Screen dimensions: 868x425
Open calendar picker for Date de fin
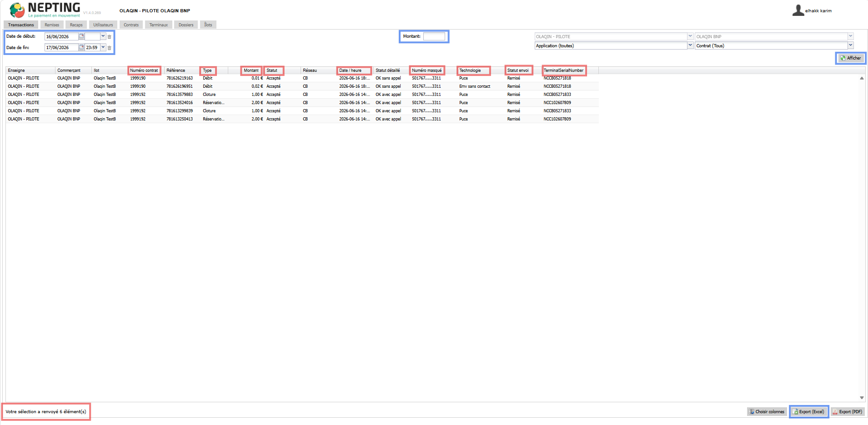click(x=81, y=47)
